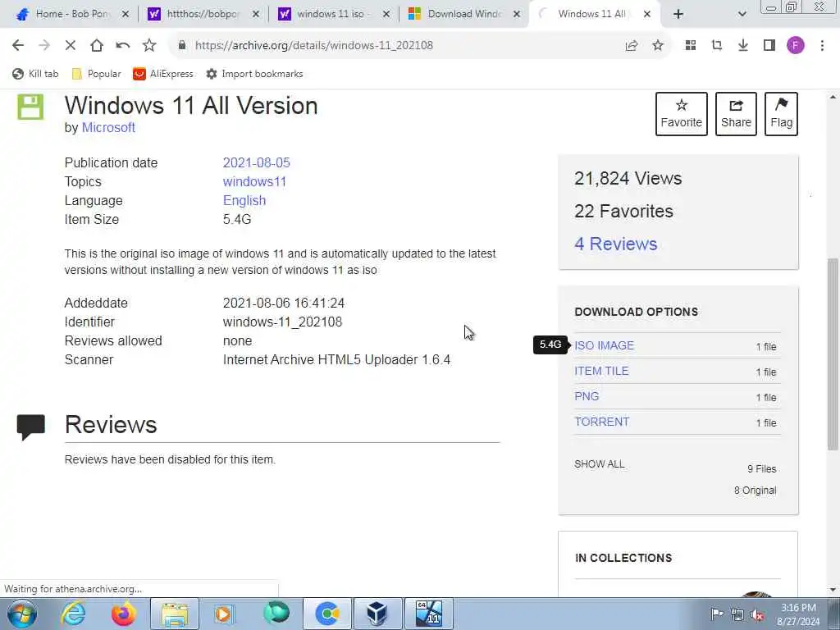Bookmark page using star inside address bar
Viewport: 840px width, 630px height.
click(x=658, y=46)
